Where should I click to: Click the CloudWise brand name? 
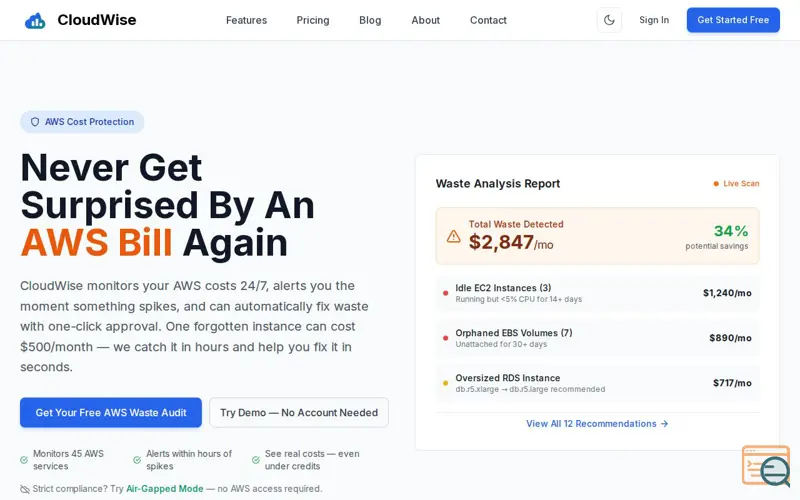pos(96,20)
